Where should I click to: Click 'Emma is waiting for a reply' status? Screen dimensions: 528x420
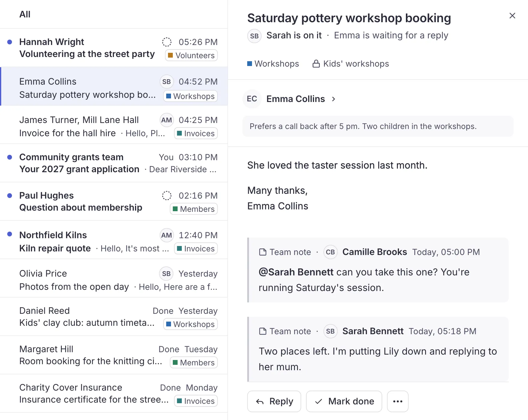[x=391, y=35]
